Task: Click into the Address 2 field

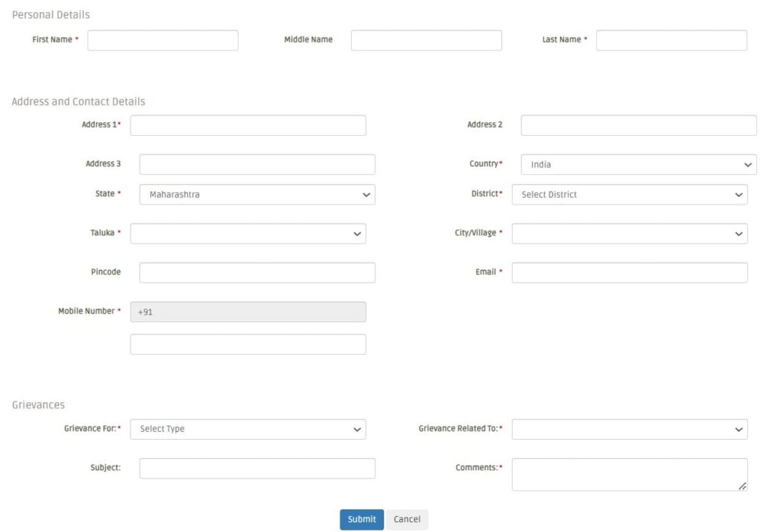Action: 638,125
